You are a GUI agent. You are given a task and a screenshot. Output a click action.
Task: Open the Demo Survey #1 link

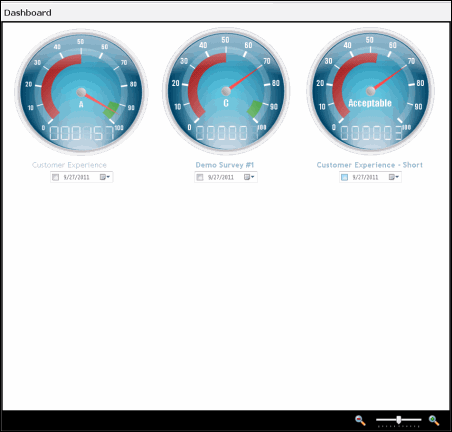point(225,165)
